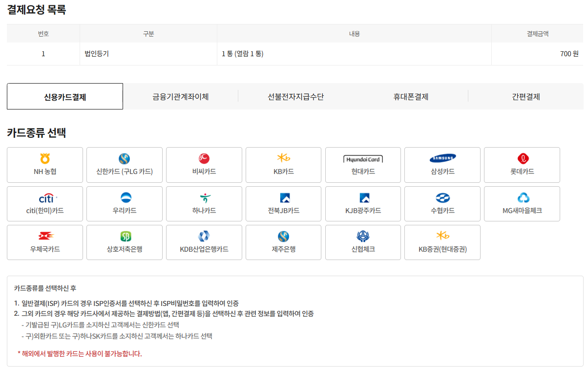Click the '1 통 (열람 1 통)' cell
The image size is (588, 370).
pyautogui.click(x=354, y=54)
